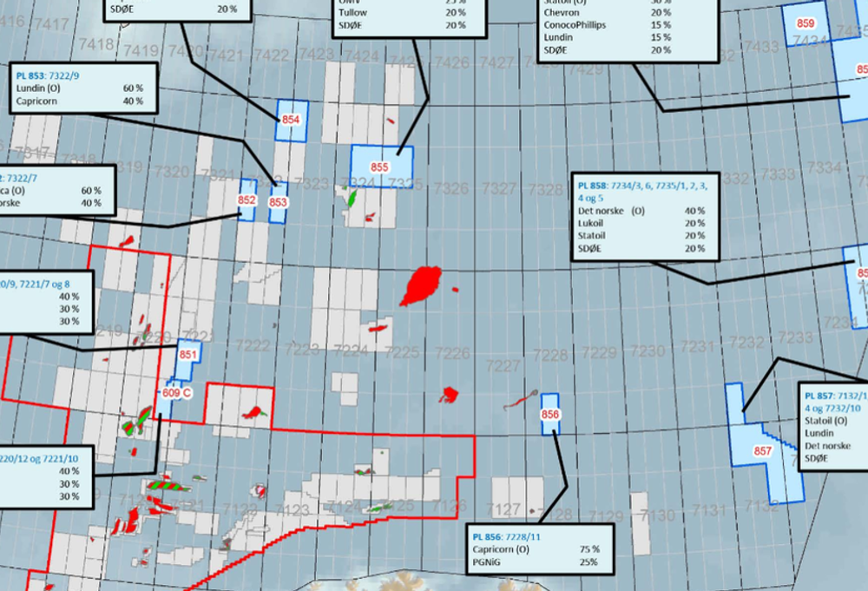Click 'Lundin (O)' in the PL 853 callout
The image size is (868, 591).
[x=38, y=89]
